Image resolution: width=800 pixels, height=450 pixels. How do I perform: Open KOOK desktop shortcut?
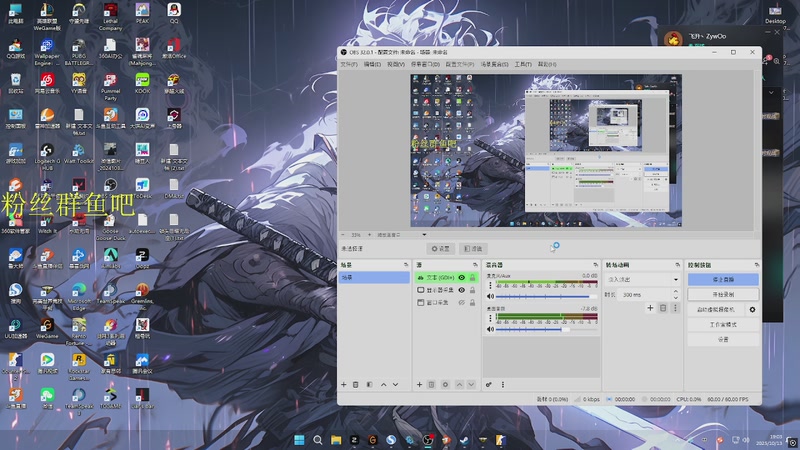point(142,84)
